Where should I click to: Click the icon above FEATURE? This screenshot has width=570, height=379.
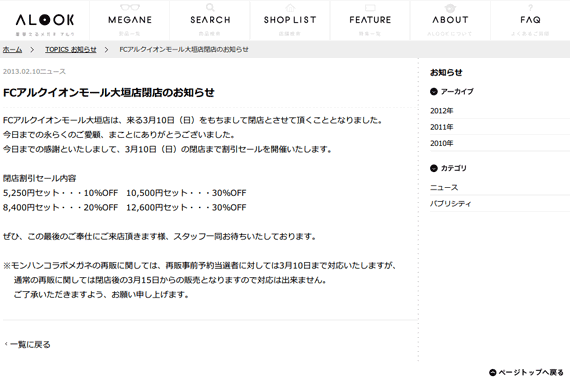370,7
